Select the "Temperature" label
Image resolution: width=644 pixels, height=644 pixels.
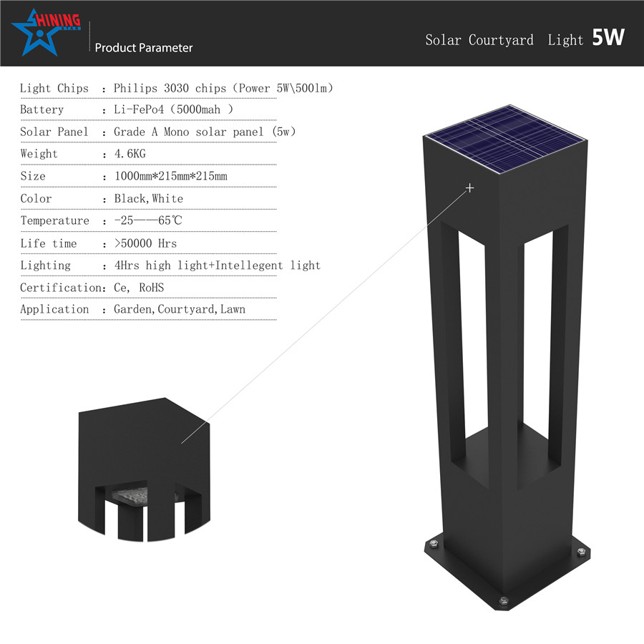pyautogui.click(x=54, y=220)
